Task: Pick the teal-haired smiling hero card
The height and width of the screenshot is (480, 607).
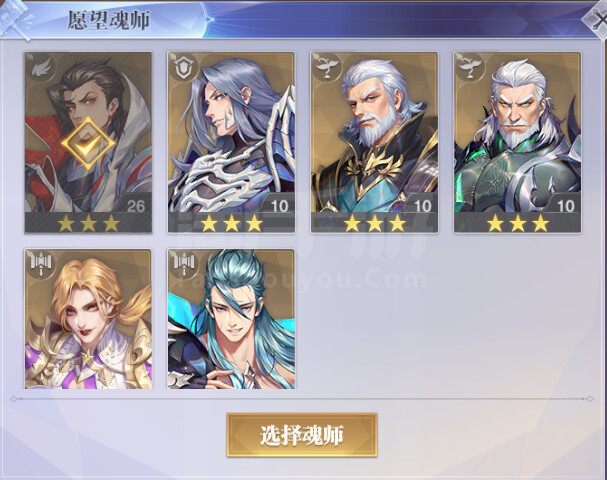Action: (231, 319)
